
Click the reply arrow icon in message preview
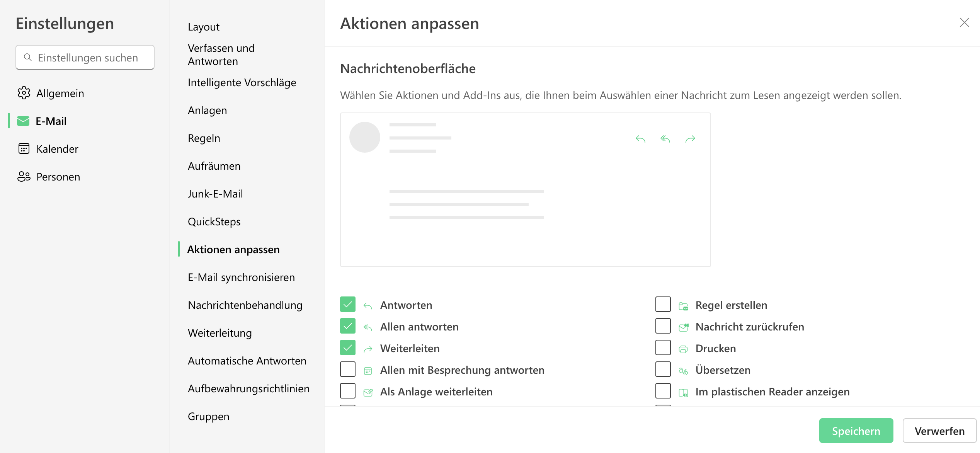click(x=640, y=139)
